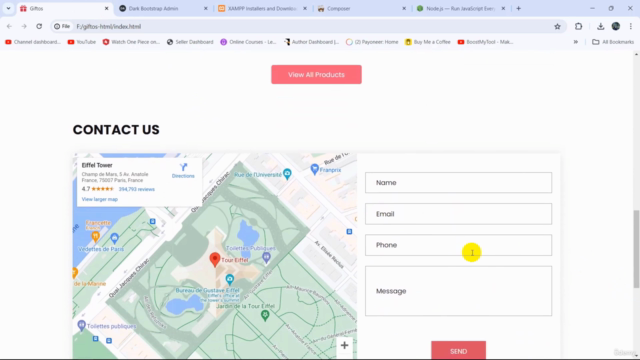Image resolution: width=640 pixels, height=360 pixels.
Task: Click the Rue de l'Université map marker
Action: 287,174
